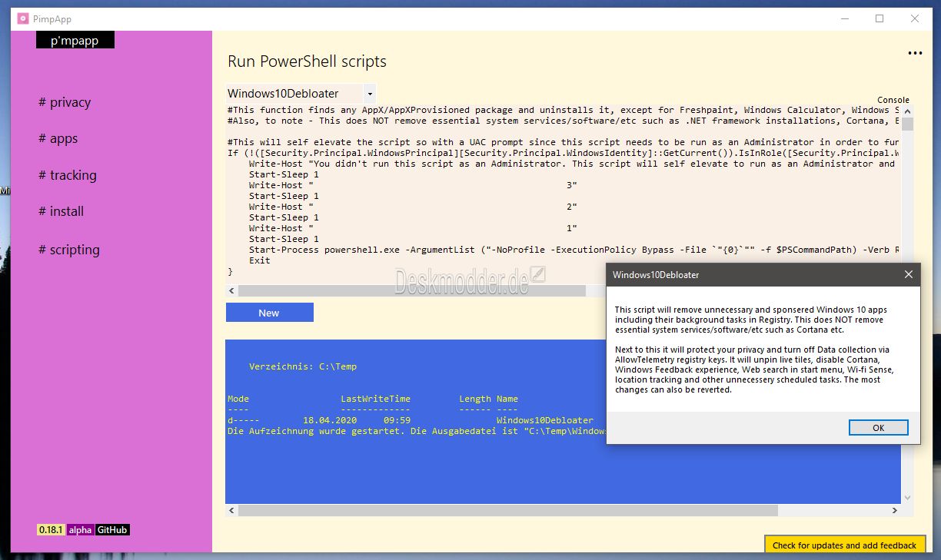Click the alpha badge in the sidebar

tap(81, 530)
